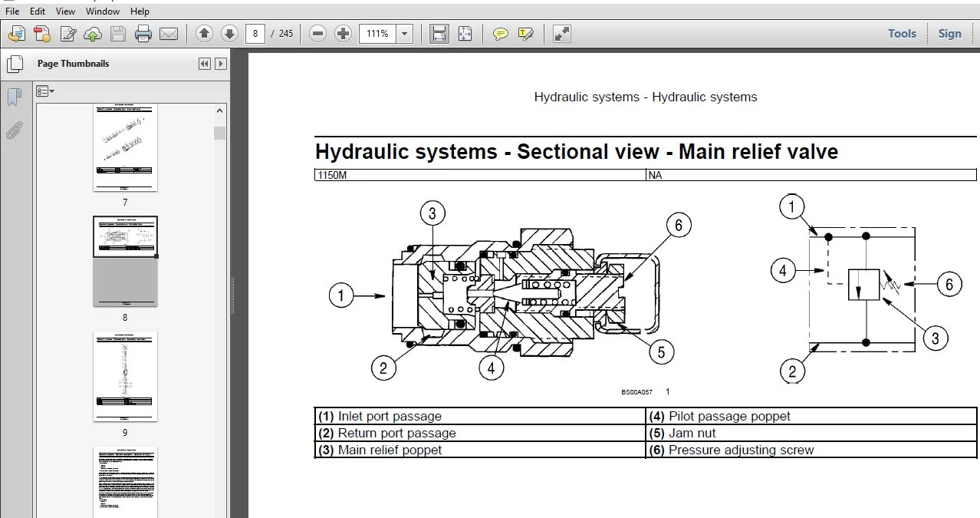Click the 'Pilot passage poppet' table cell
This screenshot has width=980, height=518.
click(x=811, y=417)
